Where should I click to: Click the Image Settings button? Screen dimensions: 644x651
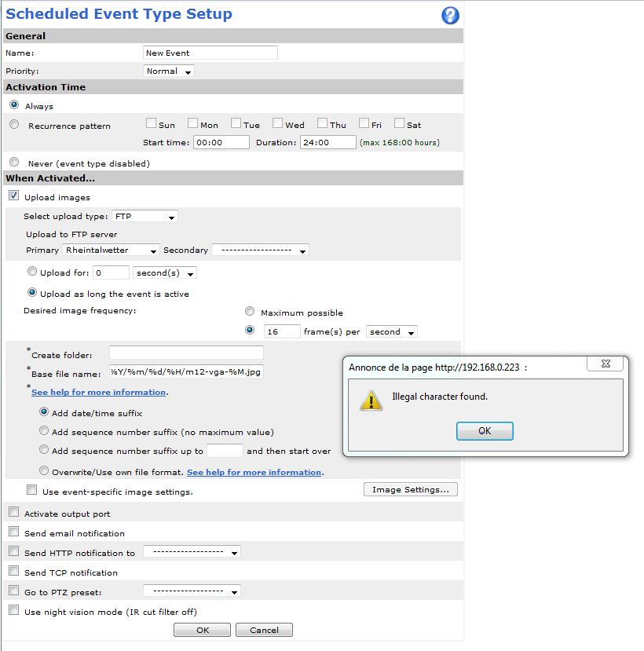tap(410, 490)
